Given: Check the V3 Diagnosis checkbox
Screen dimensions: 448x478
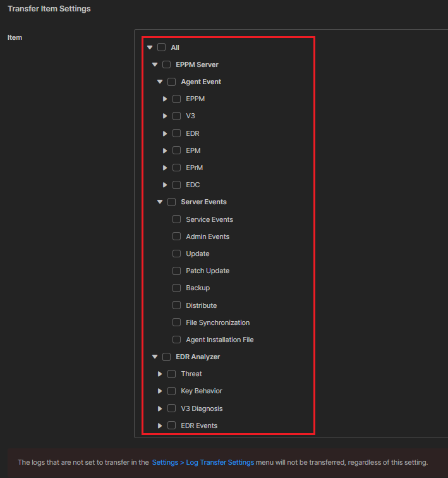Looking at the screenshot, I should coord(171,408).
